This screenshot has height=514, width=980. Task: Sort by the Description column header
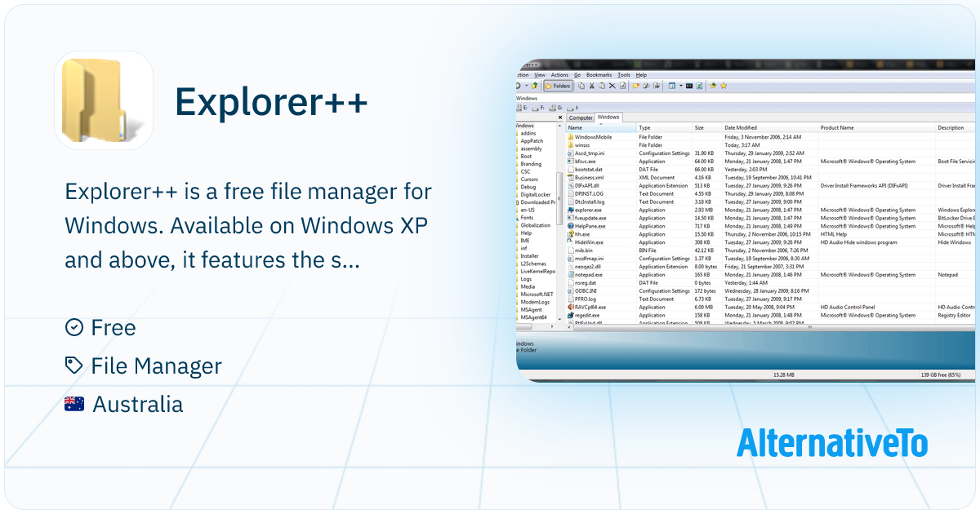coord(956,127)
